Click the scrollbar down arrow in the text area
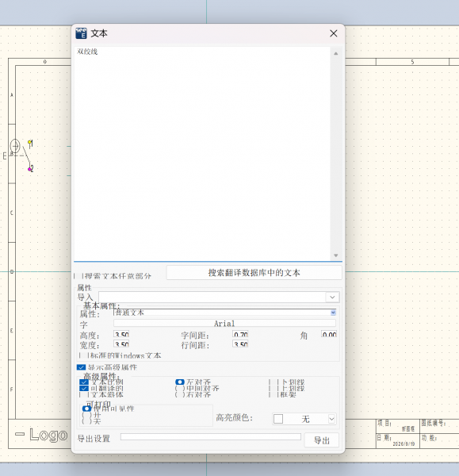 click(336, 255)
